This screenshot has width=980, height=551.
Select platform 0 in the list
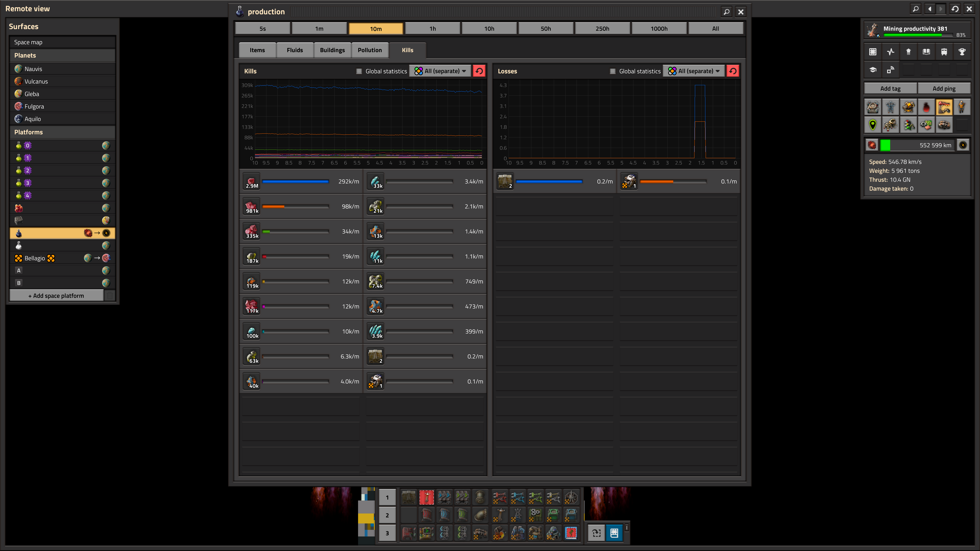point(62,145)
